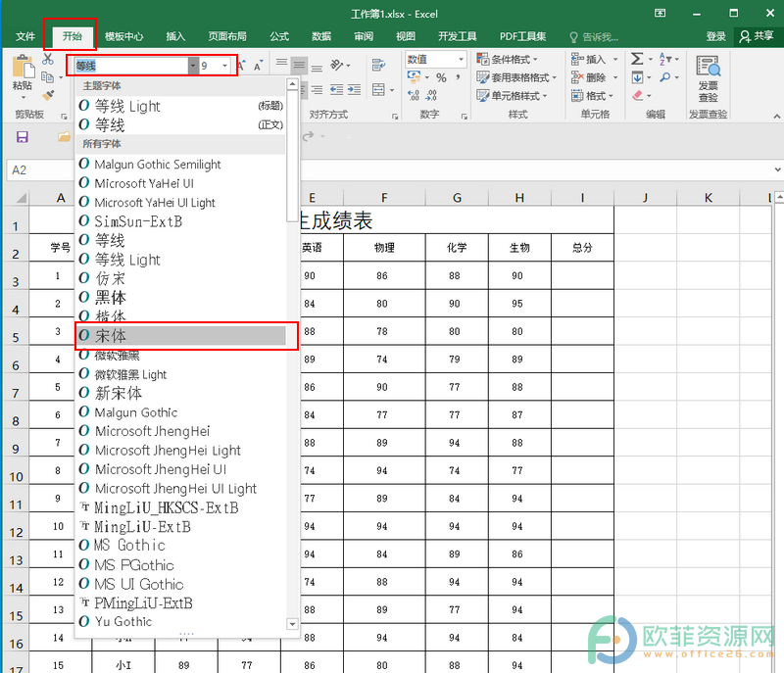The height and width of the screenshot is (673, 784).
Task: Increase the cell indent
Action: tap(354, 90)
